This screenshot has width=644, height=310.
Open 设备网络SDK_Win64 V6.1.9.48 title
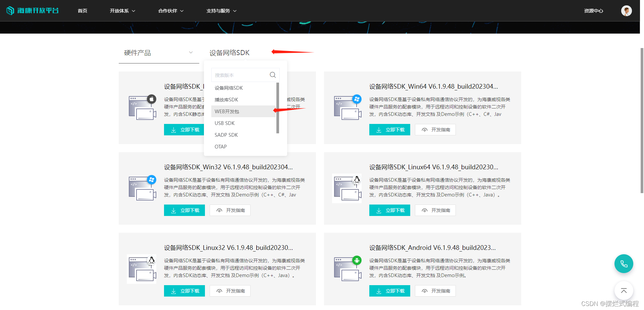point(434,86)
